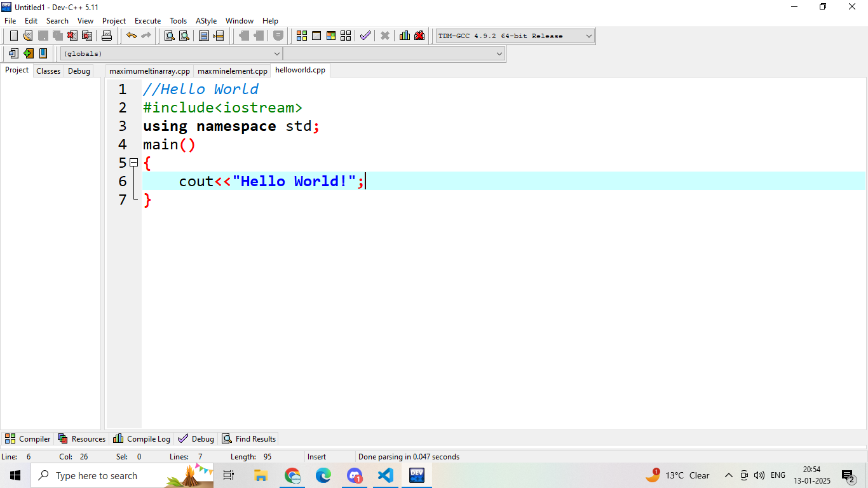Open the File menu
Image resolution: width=868 pixels, height=488 pixels.
point(10,21)
